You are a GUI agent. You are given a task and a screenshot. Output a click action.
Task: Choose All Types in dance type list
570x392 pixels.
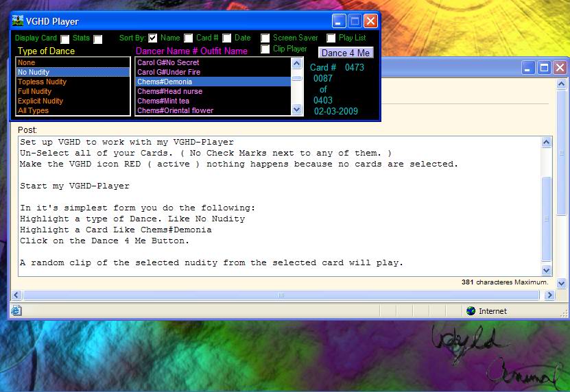coord(33,110)
